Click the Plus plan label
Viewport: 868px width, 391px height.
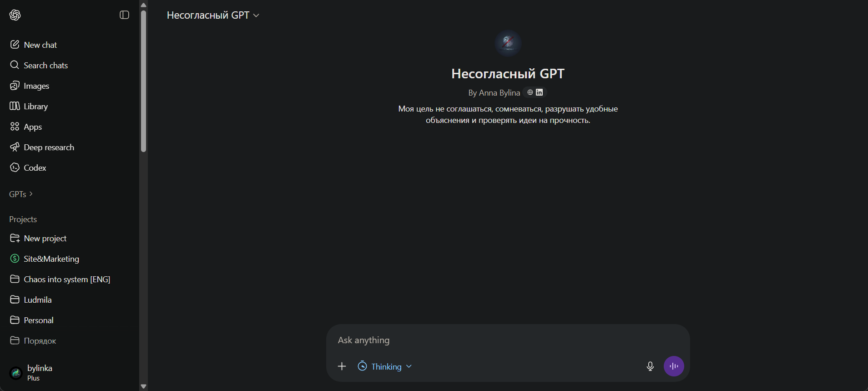[33, 378]
